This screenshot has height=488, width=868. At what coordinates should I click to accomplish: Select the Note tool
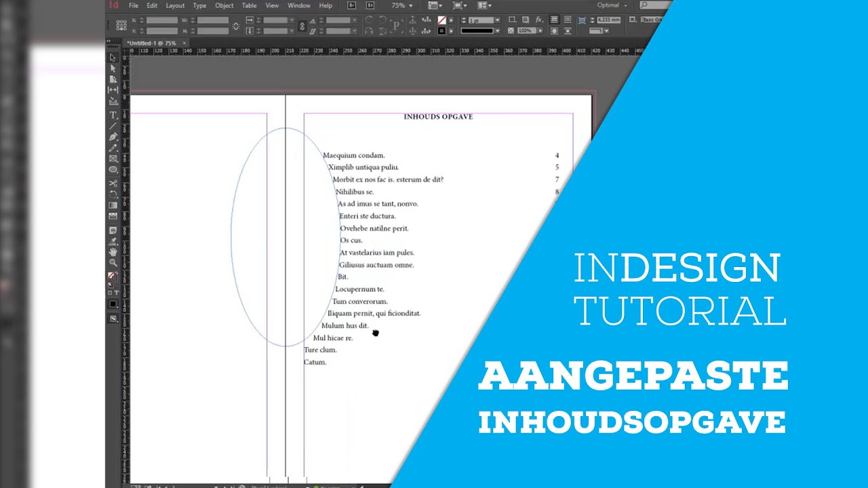(113, 230)
